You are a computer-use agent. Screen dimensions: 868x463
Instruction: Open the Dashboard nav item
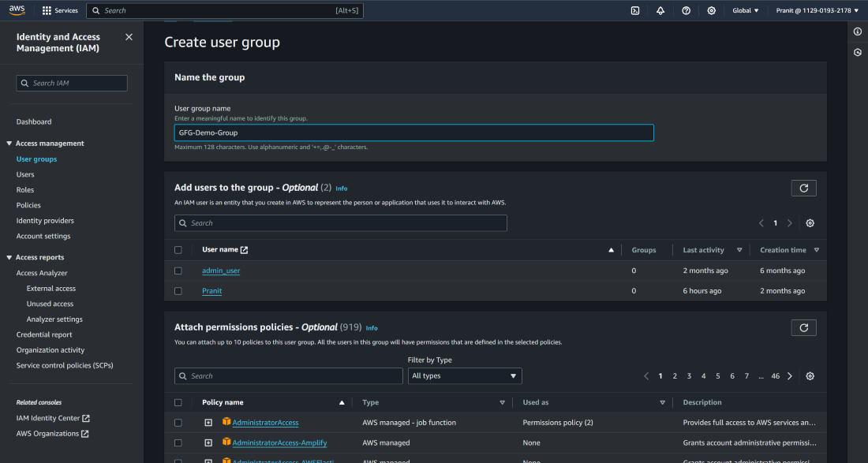coord(34,121)
